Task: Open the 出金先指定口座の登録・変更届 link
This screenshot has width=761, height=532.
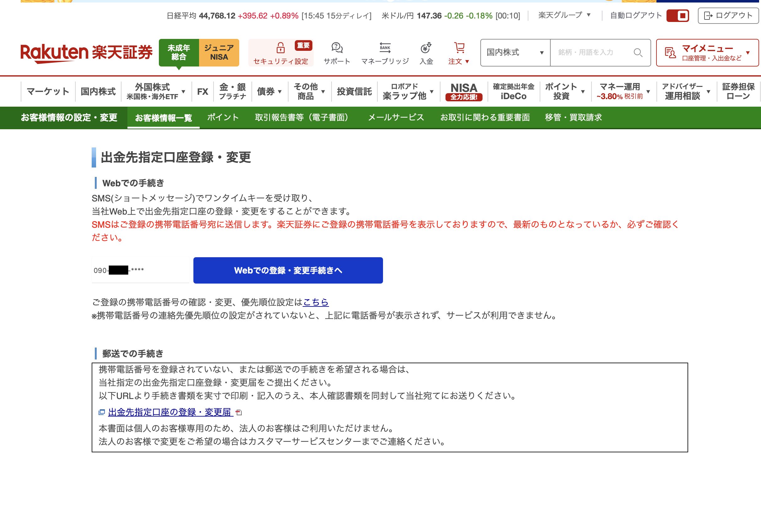Action: (x=169, y=412)
